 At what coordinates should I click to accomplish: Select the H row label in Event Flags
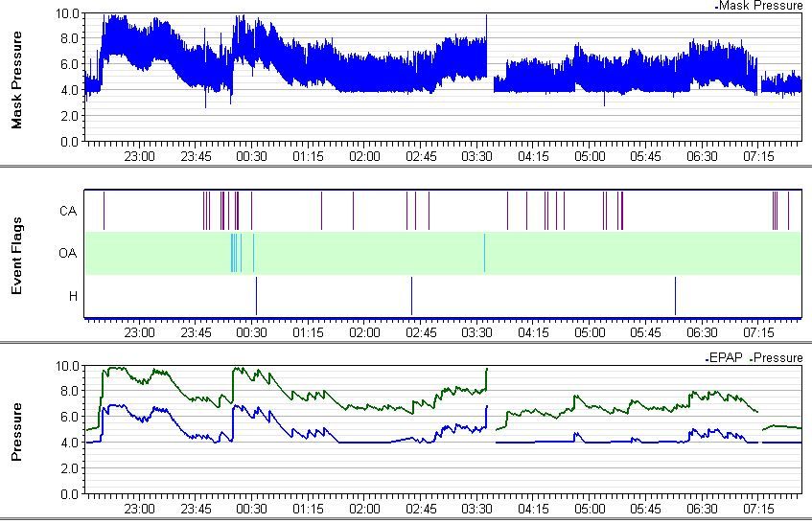tap(73, 297)
